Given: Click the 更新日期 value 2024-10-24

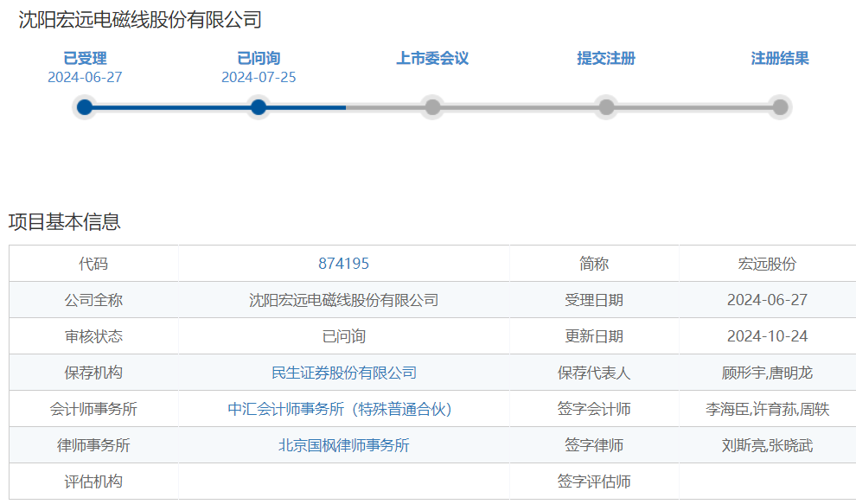Looking at the screenshot, I should point(767,336).
